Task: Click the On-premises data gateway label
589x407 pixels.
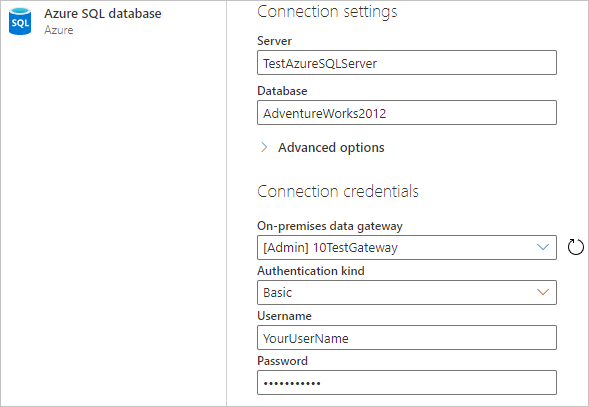Action: (x=330, y=226)
